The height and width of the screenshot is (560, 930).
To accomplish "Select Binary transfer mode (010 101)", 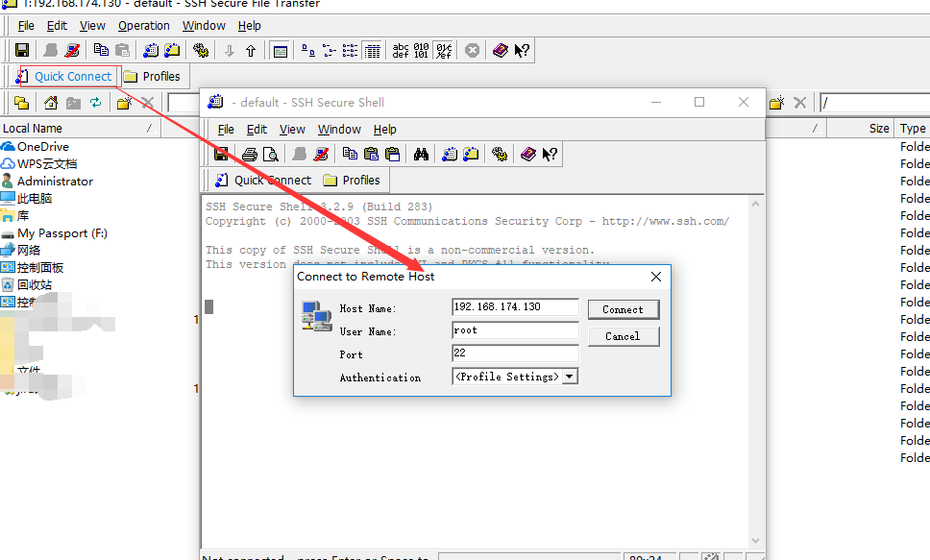I will click(x=421, y=50).
